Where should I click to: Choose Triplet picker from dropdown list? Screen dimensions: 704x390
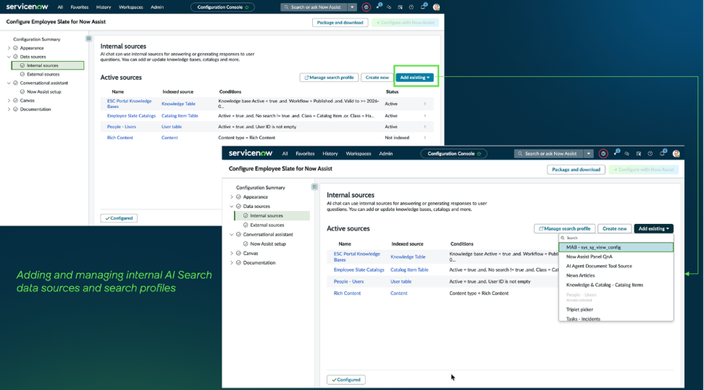point(616,310)
